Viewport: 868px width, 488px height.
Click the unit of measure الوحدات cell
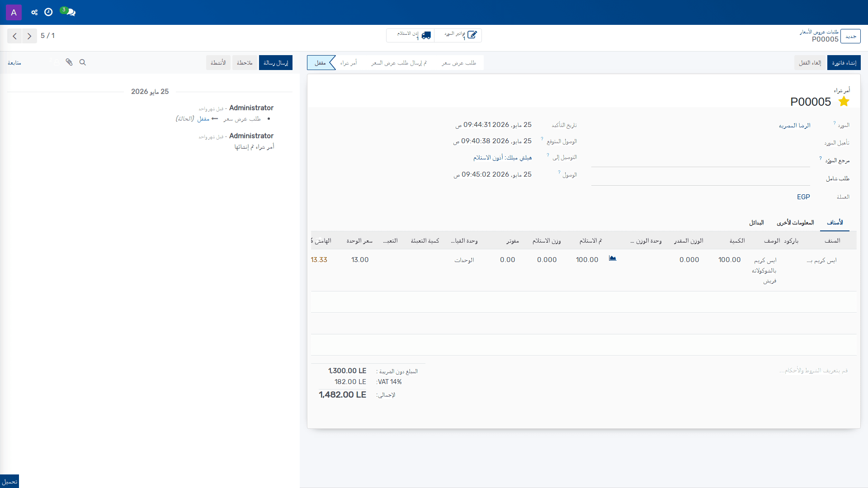click(464, 260)
